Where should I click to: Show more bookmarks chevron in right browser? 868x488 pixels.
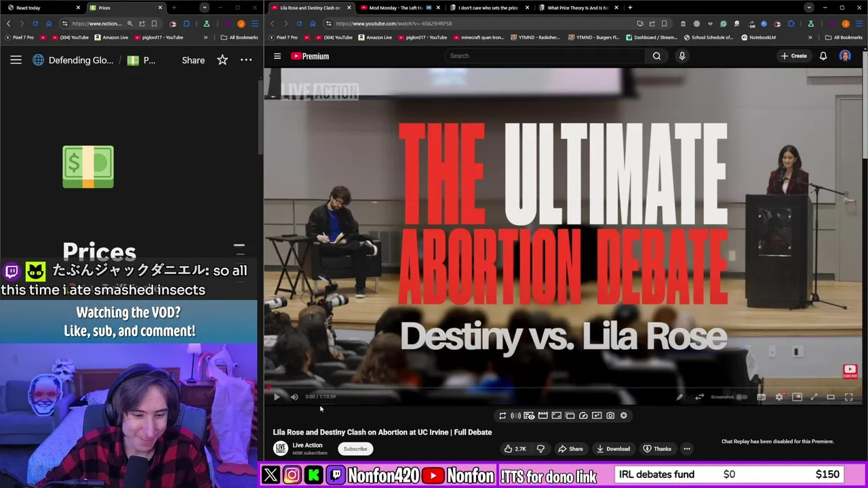[x=810, y=37]
